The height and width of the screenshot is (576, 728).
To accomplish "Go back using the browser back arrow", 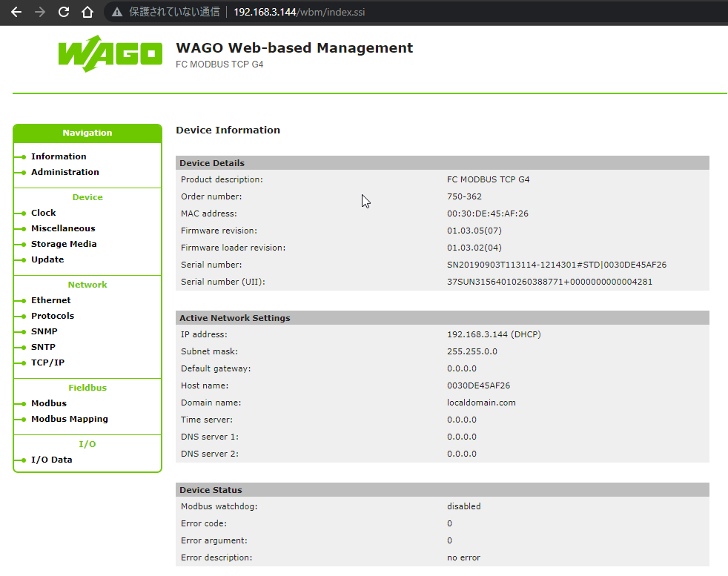I will (16, 12).
